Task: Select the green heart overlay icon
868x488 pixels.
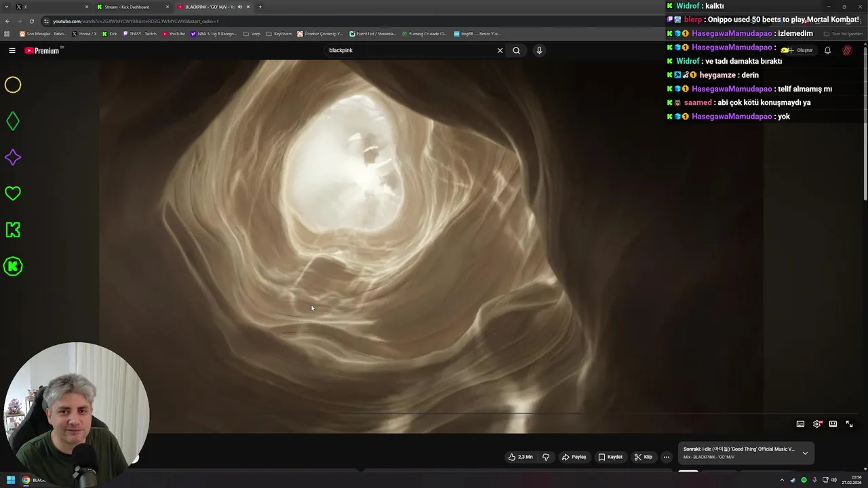Action: pyautogui.click(x=13, y=193)
